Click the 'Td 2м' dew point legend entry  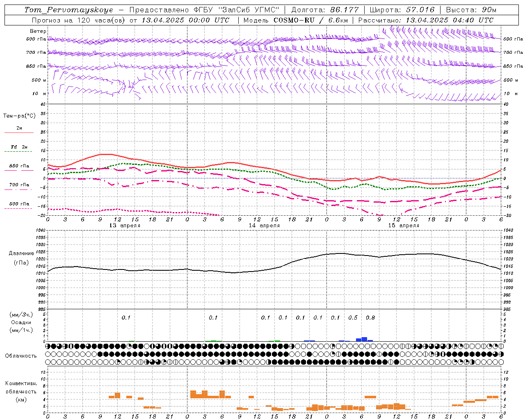[19, 147]
